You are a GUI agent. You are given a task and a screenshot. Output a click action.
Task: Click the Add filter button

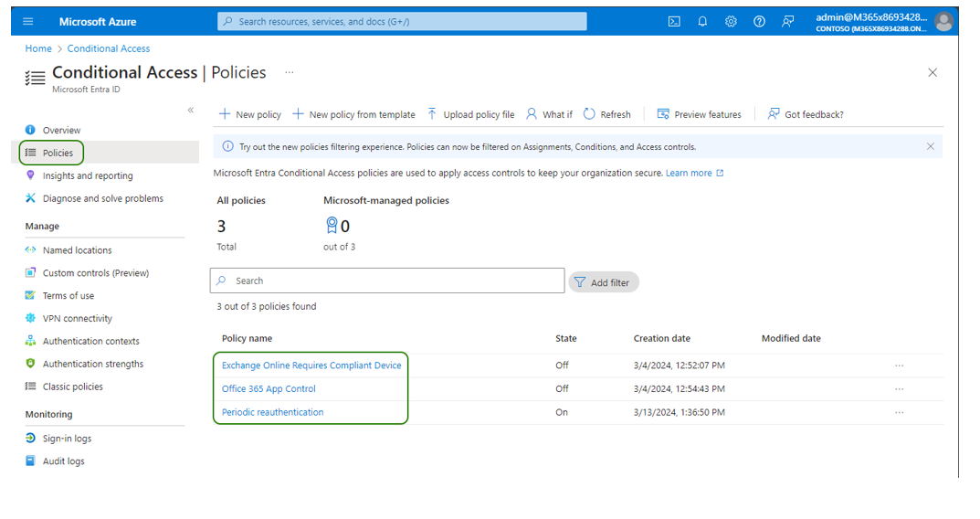click(603, 282)
